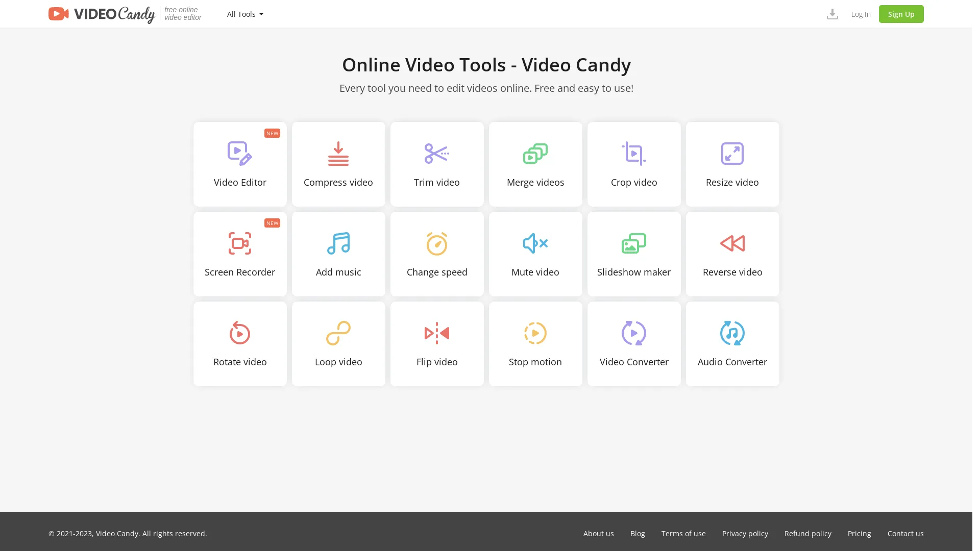Click the Crop video icon

click(x=634, y=154)
